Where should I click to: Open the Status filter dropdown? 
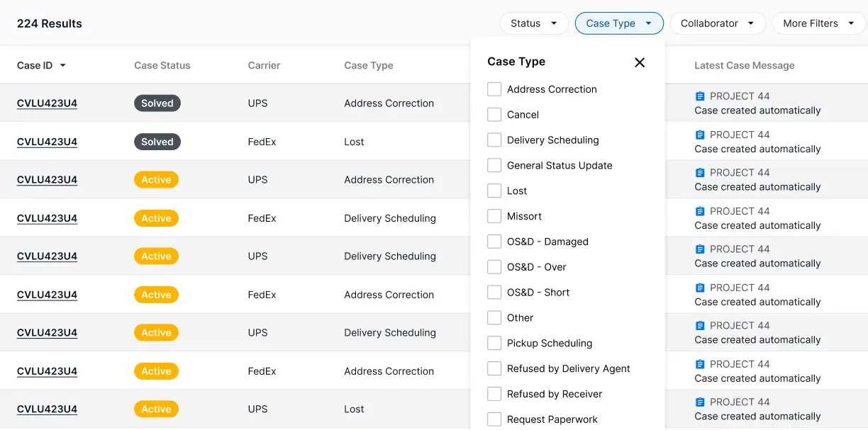[x=533, y=23]
